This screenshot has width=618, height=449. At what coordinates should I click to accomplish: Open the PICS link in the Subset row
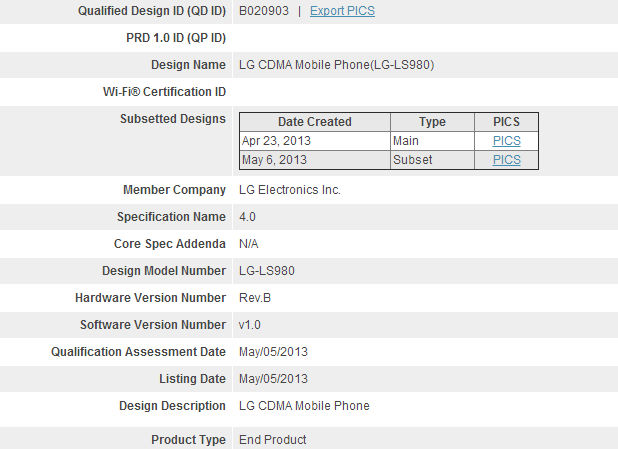[506, 159]
